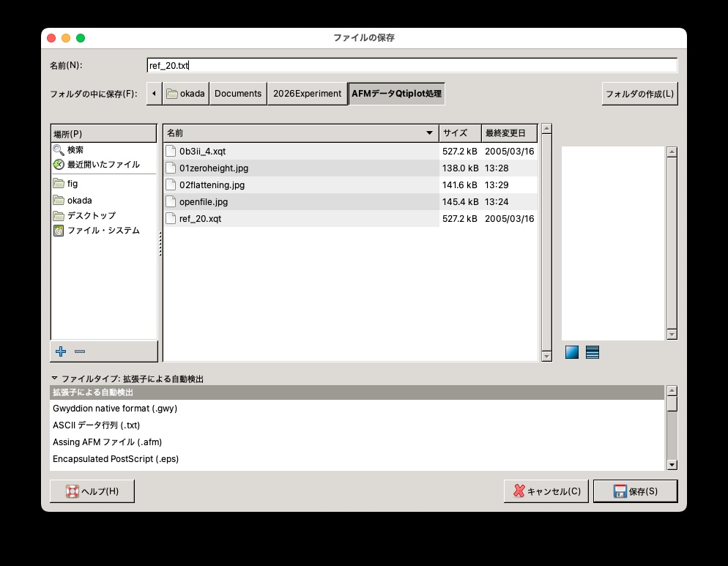The image size is (728, 566).
Task: Click the file list scrollbar up arrow
Action: [546, 129]
